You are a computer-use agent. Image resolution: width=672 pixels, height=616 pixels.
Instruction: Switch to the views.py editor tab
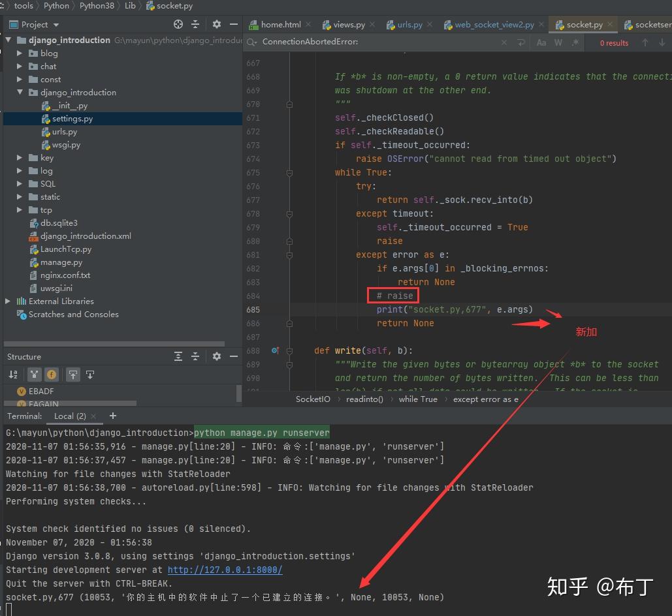[x=348, y=24]
